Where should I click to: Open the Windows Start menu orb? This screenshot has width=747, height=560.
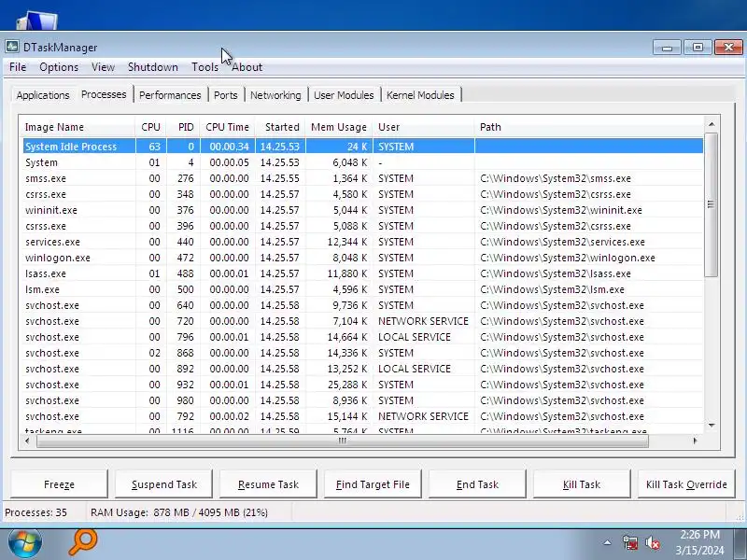(x=25, y=543)
